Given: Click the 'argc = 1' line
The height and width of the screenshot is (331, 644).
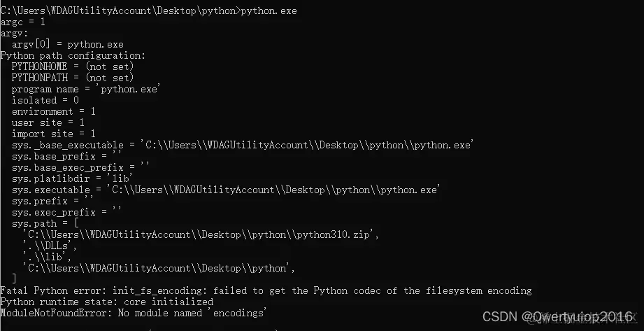Looking at the screenshot, I should [x=22, y=22].
